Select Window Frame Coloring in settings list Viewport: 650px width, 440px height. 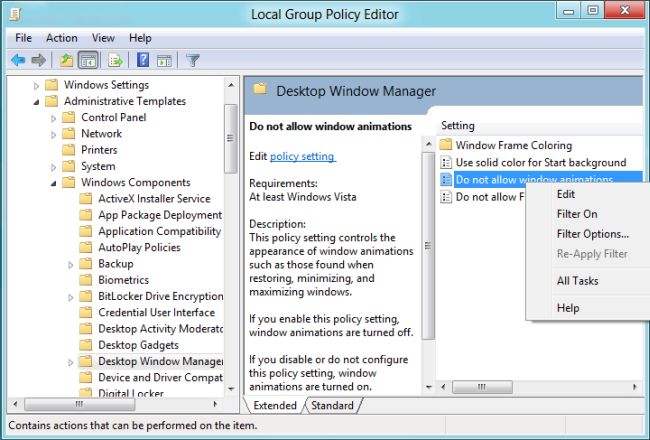coord(514,145)
